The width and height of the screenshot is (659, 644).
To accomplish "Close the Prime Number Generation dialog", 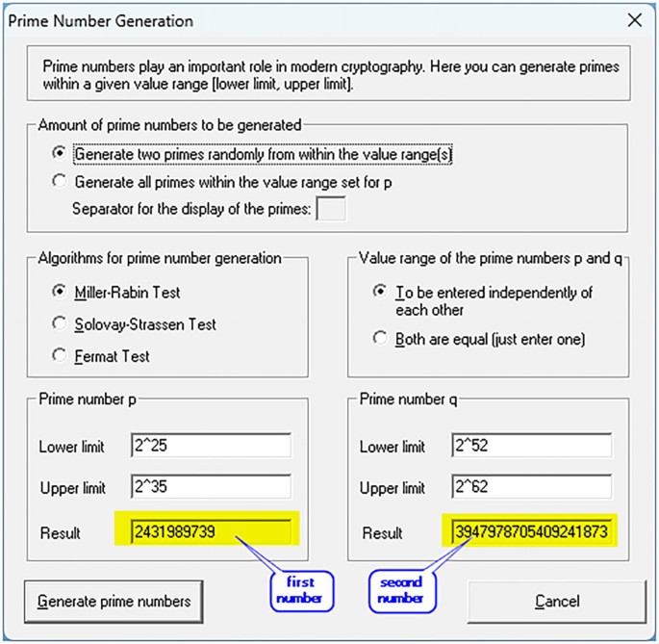I will 634,20.
